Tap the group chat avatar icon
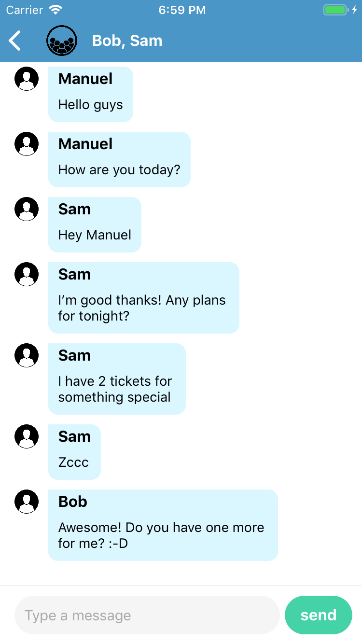The width and height of the screenshot is (362, 644). 62,41
